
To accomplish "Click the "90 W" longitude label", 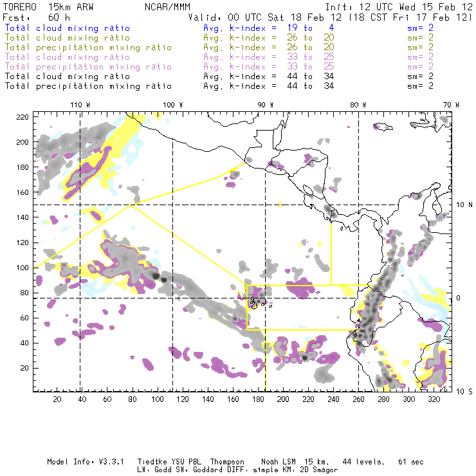I will [266, 105].
